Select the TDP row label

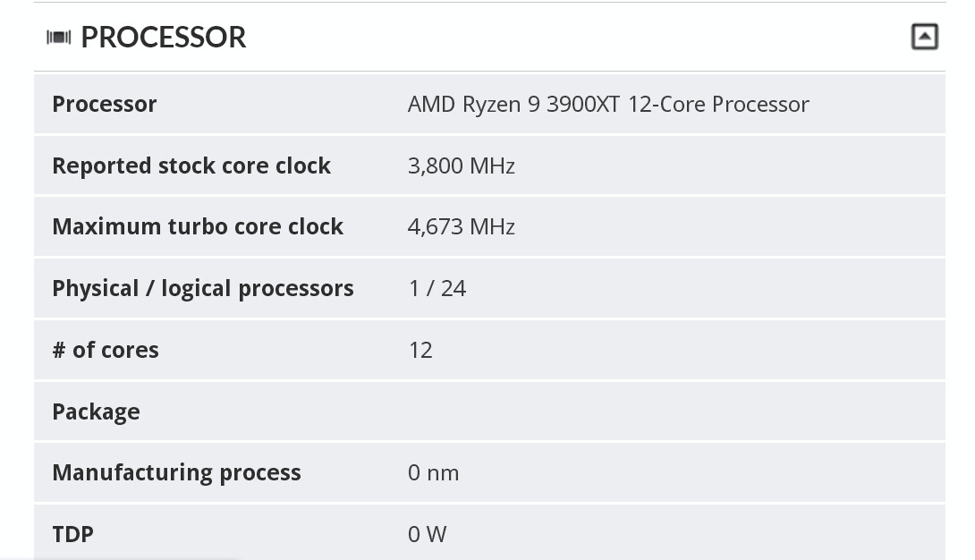pyautogui.click(x=72, y=535)
